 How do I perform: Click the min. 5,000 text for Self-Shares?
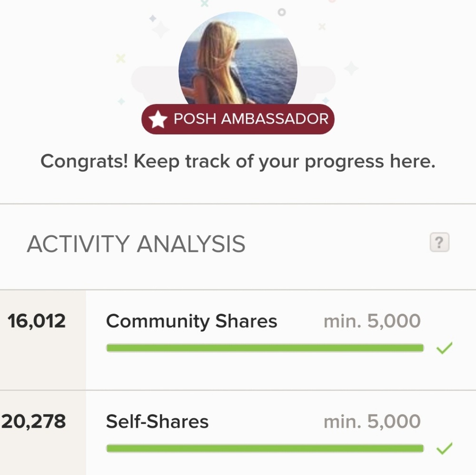[x=372, y=422]
